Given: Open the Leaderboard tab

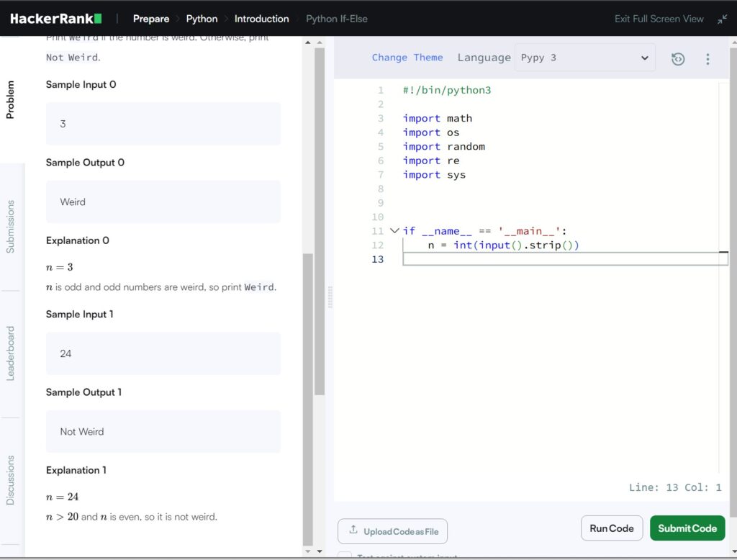Looking at the screenshot, I should [11, 353].
